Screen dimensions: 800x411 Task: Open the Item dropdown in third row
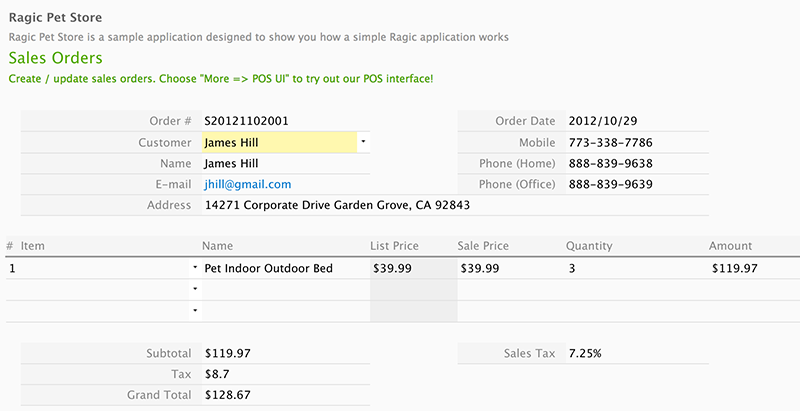pyautogui.click(x=194, y=310)
